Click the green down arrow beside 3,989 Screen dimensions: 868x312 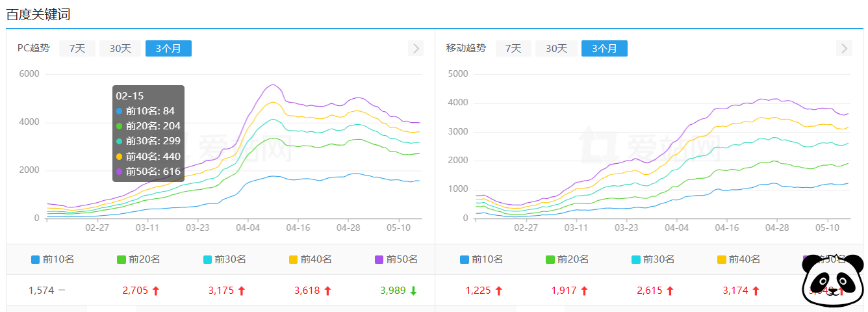point(413,291)
